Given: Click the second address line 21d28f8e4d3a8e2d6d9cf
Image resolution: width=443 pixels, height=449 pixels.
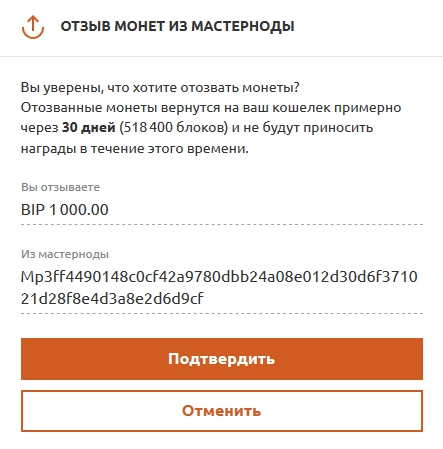Looking at the screenshot, I should click(x=112, y=299).
